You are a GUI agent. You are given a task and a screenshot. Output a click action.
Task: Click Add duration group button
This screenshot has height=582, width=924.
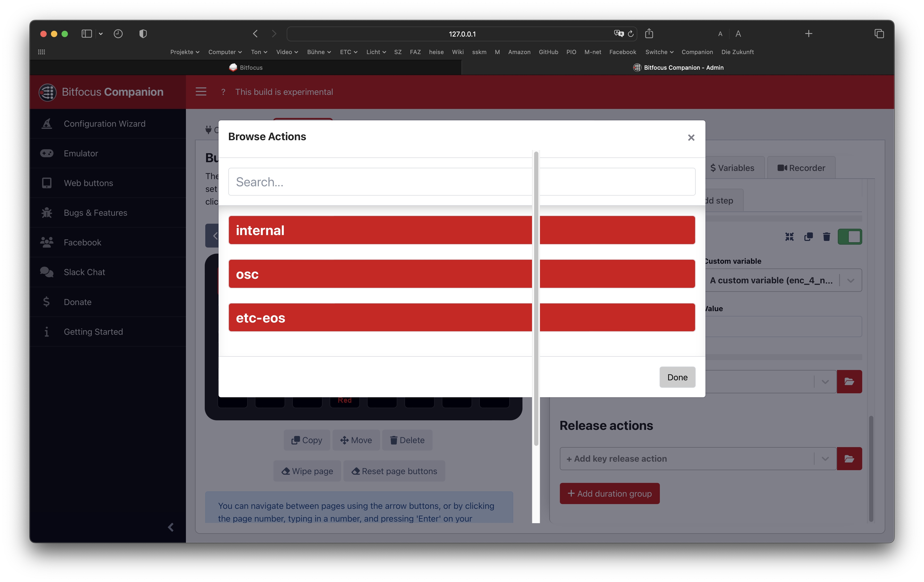tap(609, 493)
